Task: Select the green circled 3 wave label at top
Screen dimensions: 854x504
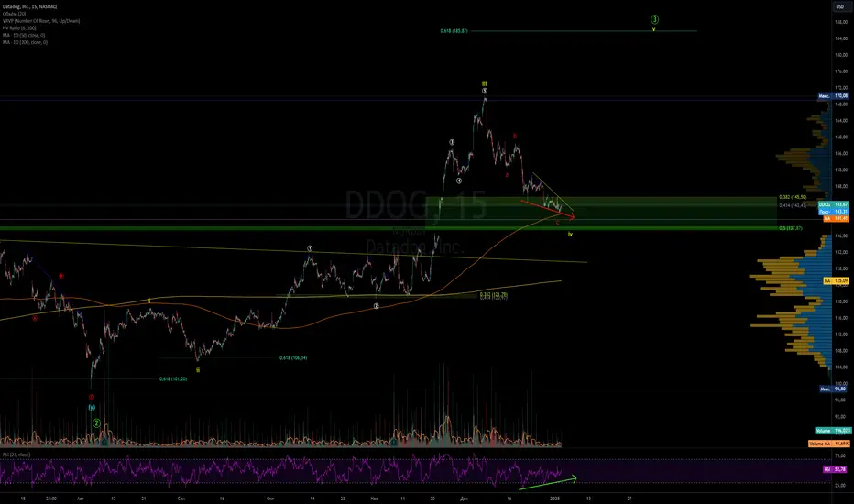Action: [654, 19]
